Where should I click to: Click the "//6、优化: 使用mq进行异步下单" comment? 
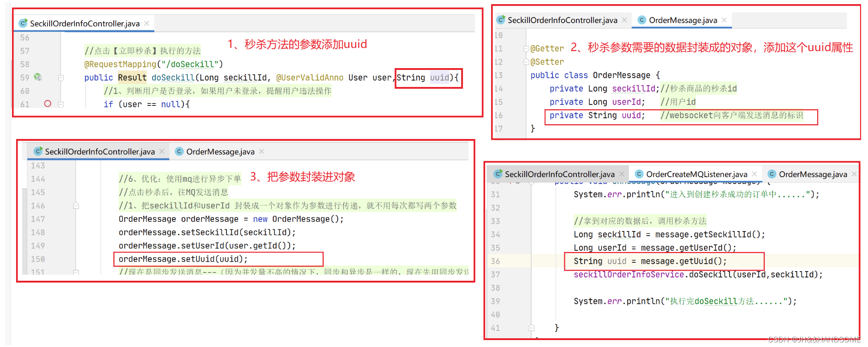click(180, 179)
